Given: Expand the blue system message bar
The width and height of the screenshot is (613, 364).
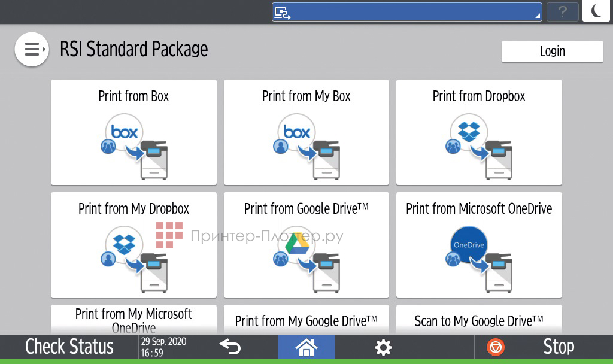Looking at the screenshot, I should (407, 12).
